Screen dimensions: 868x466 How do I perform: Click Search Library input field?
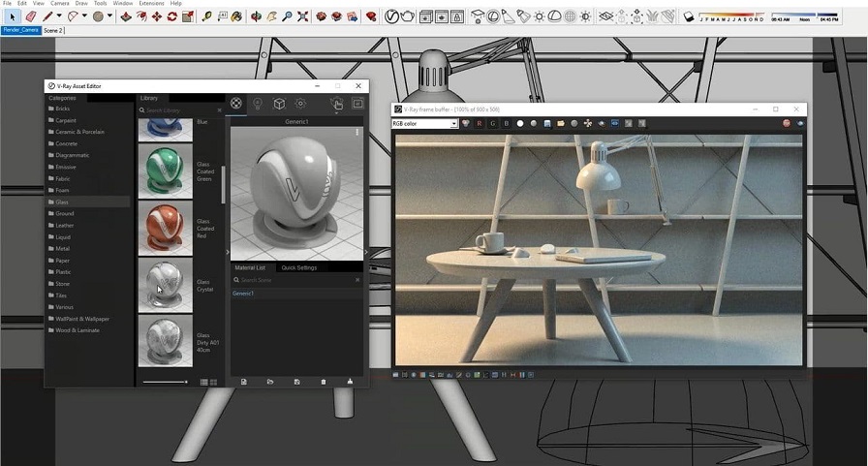(x=179, y=110)
